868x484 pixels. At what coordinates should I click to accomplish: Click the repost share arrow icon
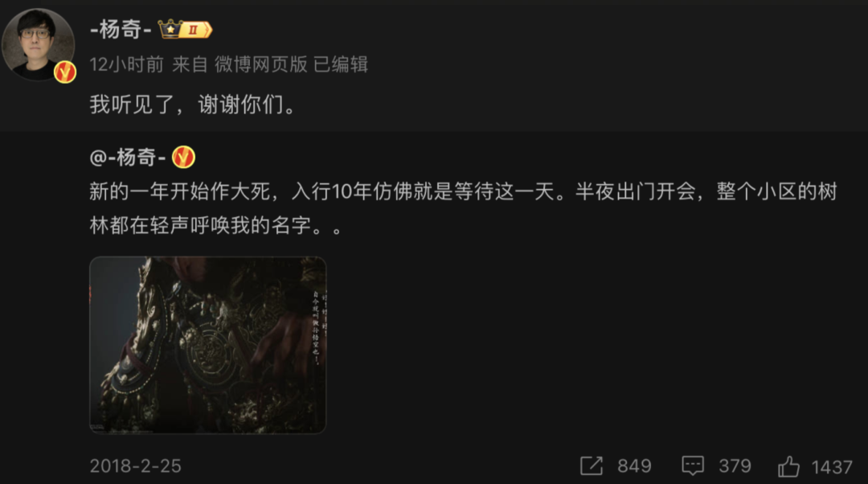592,466
